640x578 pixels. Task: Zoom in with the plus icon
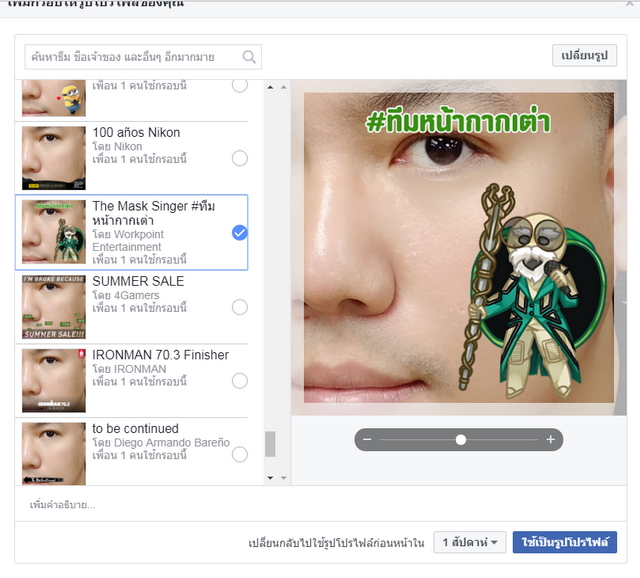coord(550,440)
